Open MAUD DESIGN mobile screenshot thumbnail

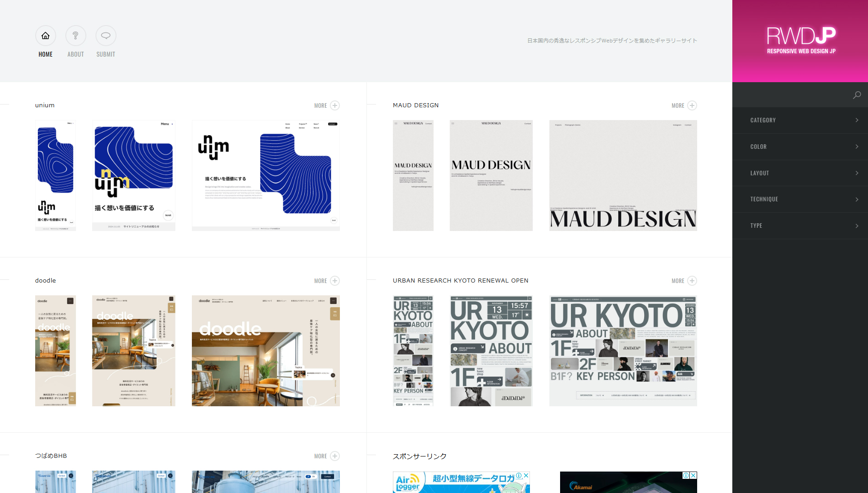(x=413, y=176)
